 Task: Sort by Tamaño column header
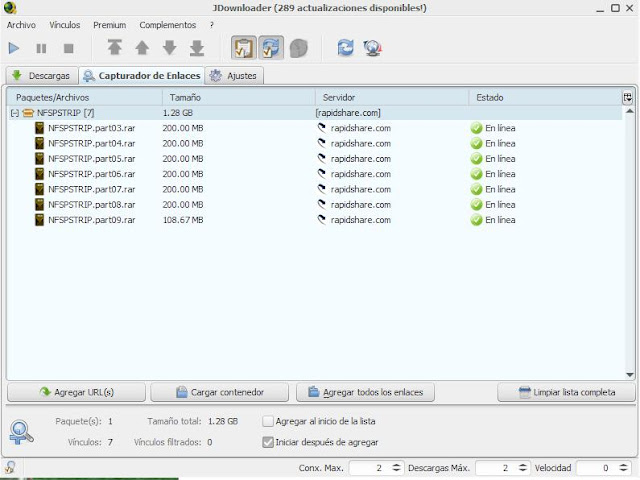(239, 98)
